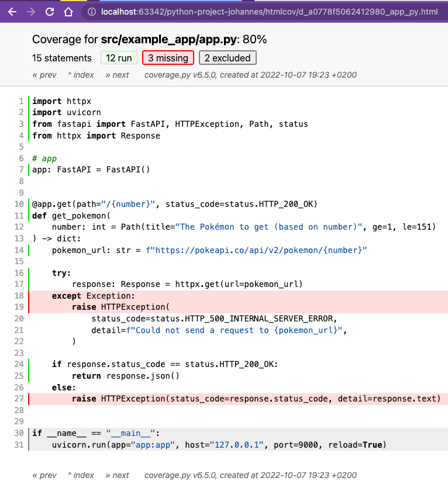Open the top '^ index' link
Viewport: 448px width, 495px height.
point(81,75)
